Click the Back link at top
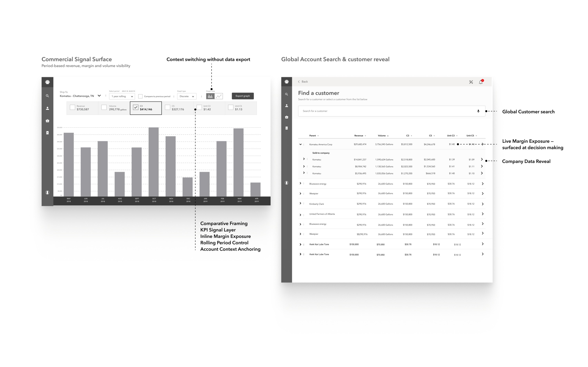Viewport: 588px width, 367px height. click(x=303, y=82)
